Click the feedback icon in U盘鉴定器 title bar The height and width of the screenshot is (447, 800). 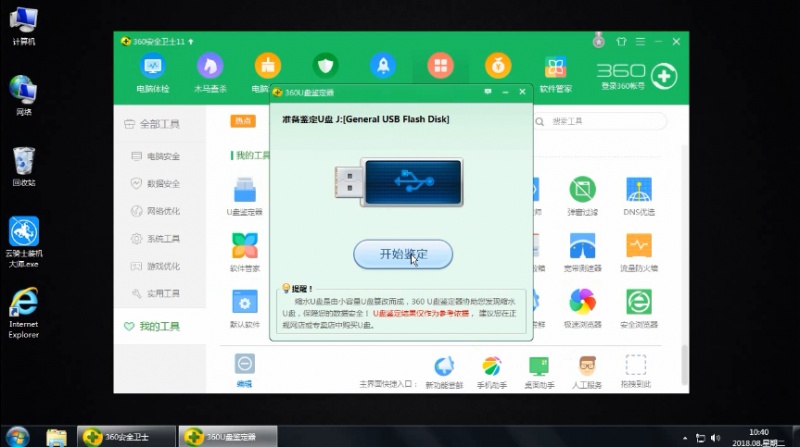click(488, 92)
